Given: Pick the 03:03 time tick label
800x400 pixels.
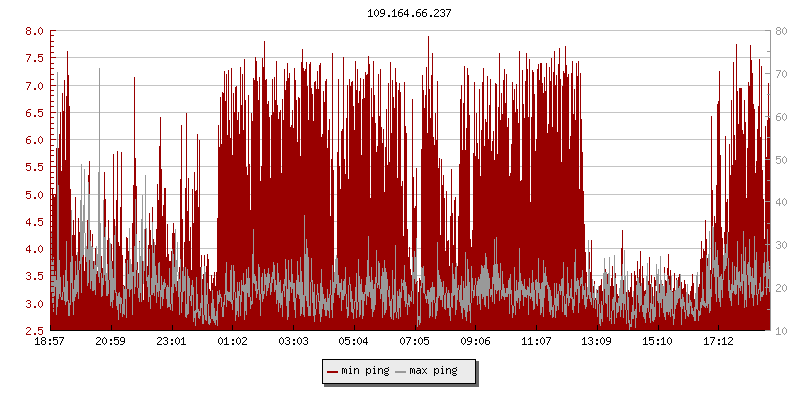Looking at the screenshot, I should [293, 341].
